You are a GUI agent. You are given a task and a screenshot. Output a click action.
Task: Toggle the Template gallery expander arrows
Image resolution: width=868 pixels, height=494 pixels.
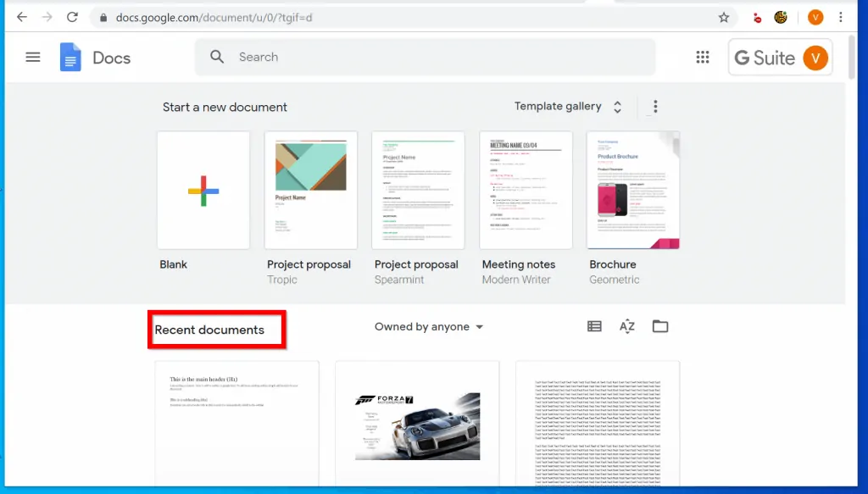(x=617, y=107)
